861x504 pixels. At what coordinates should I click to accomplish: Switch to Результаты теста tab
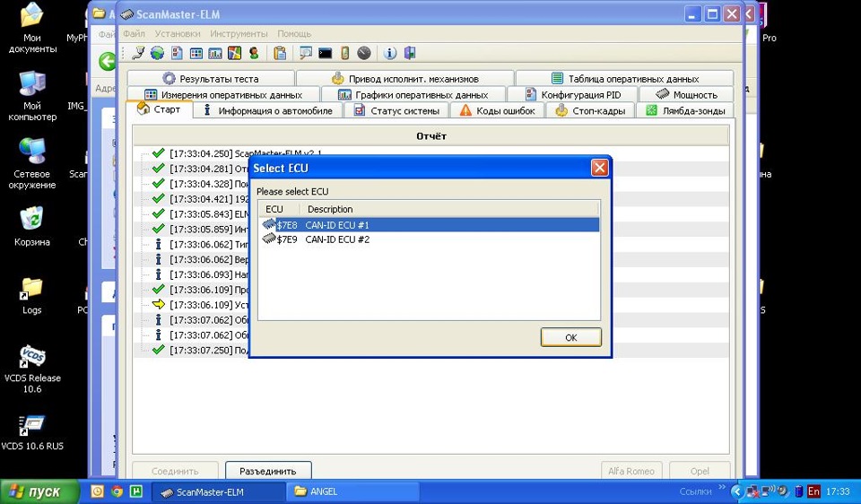(x=211, y=79)
